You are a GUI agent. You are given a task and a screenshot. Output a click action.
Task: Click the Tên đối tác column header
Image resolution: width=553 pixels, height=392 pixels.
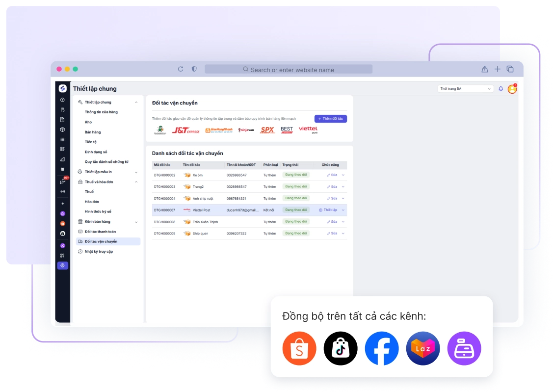191,165
